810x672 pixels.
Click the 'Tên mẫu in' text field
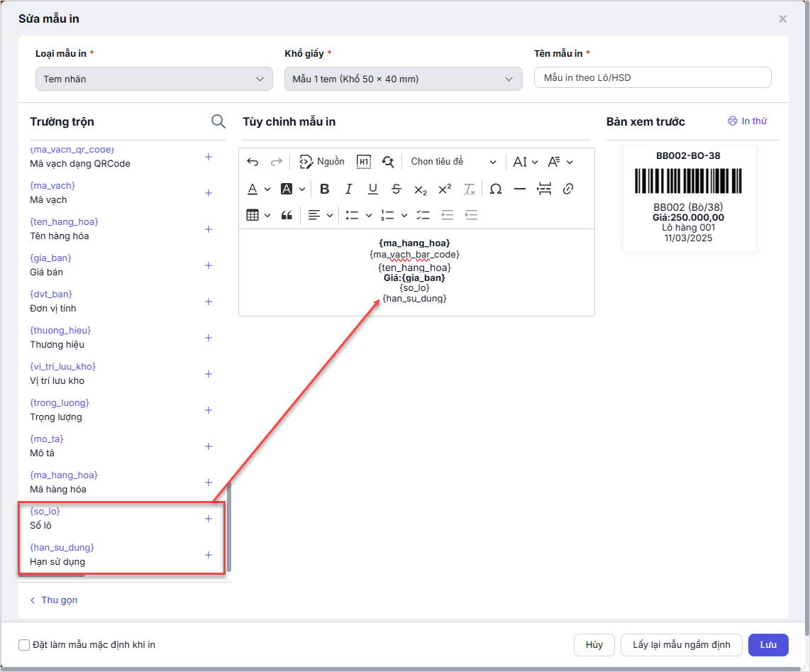pyautogui.click(x=653, y=77)
